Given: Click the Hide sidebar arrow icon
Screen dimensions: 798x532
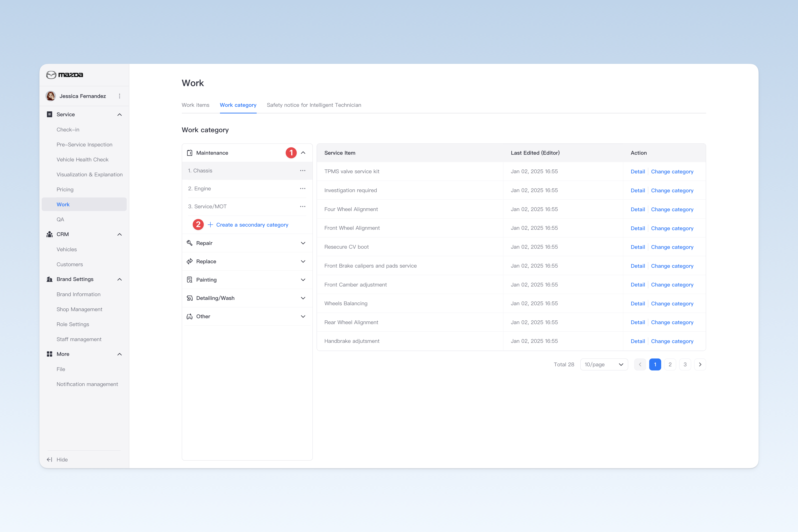Looking at the screenshot, I should coord(49,459).
